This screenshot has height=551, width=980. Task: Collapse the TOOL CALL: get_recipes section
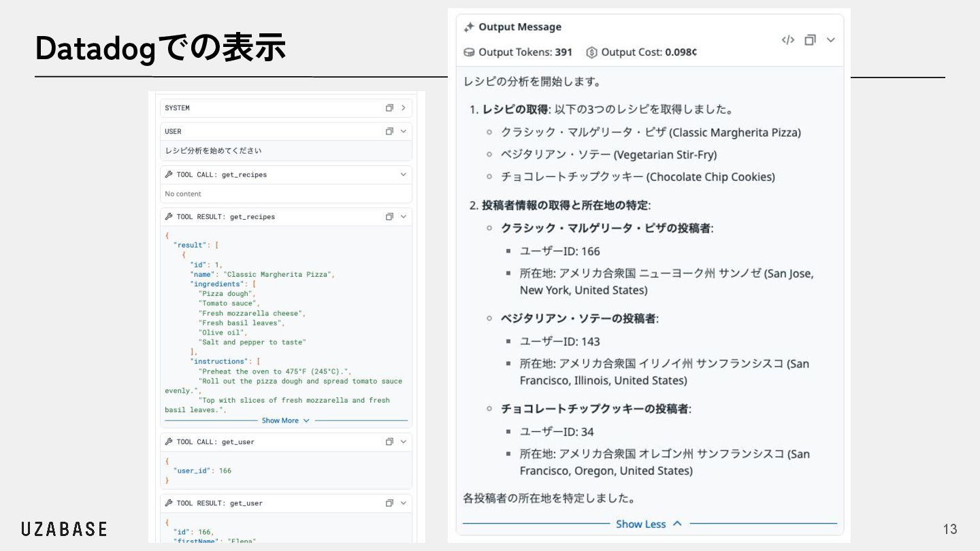pyautogui.click(x=403, y=175)
